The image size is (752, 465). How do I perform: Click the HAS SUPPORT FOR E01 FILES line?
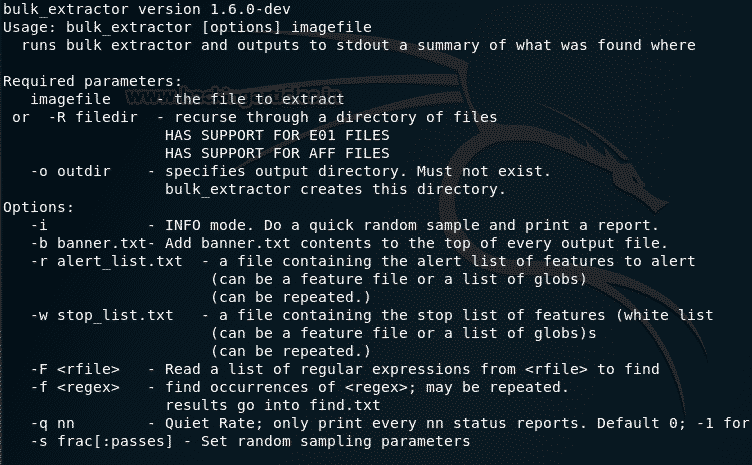277,135
